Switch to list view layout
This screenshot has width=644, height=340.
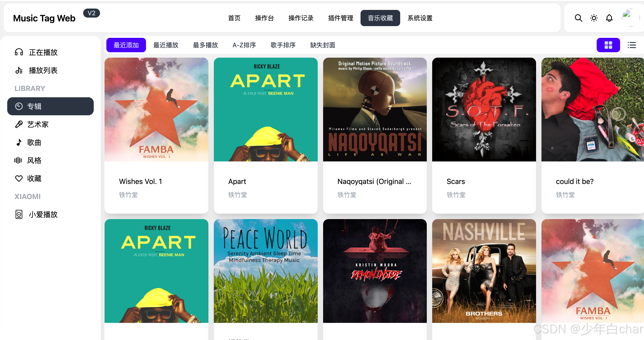coord(632,45)
